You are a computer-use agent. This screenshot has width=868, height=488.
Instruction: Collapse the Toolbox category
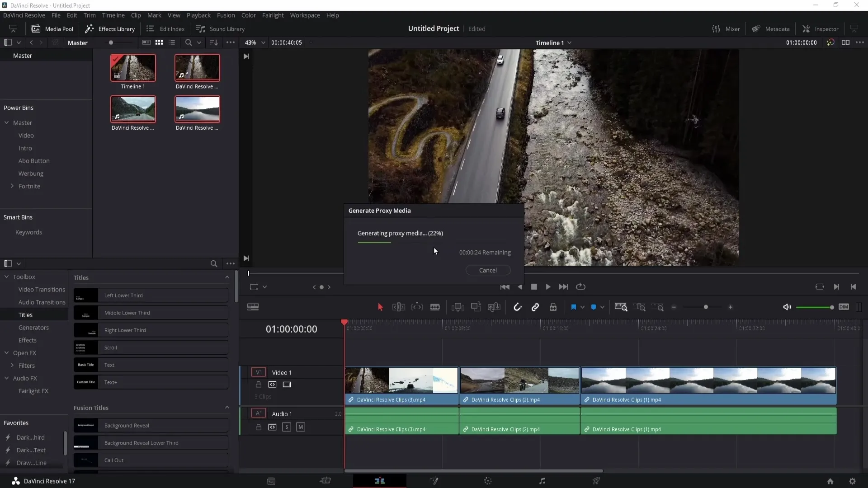[7, 277]
